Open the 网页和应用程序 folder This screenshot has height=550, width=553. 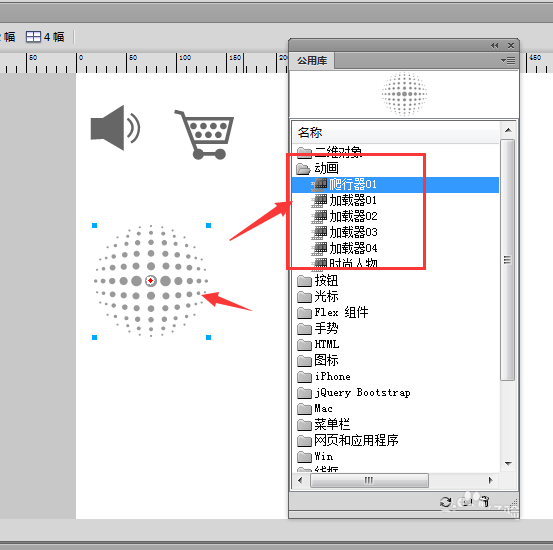tap(348, 440)
